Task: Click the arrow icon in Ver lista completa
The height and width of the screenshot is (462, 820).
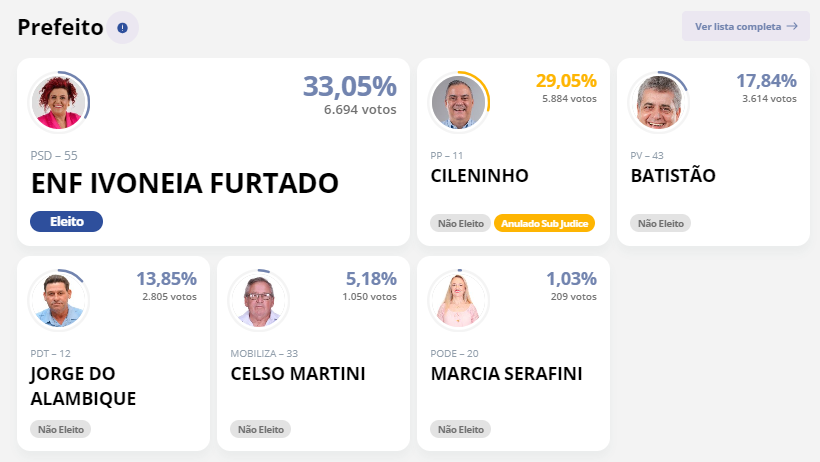Action: pos(792,26)
